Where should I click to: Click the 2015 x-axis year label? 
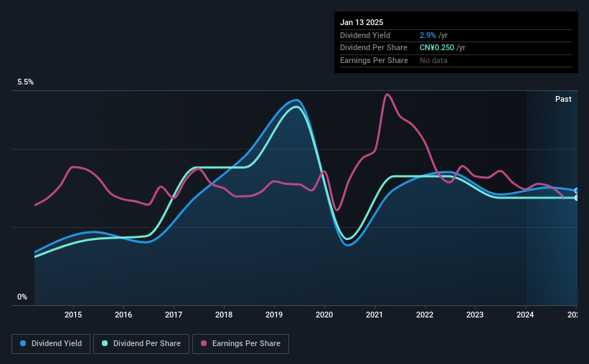point(73,315)
